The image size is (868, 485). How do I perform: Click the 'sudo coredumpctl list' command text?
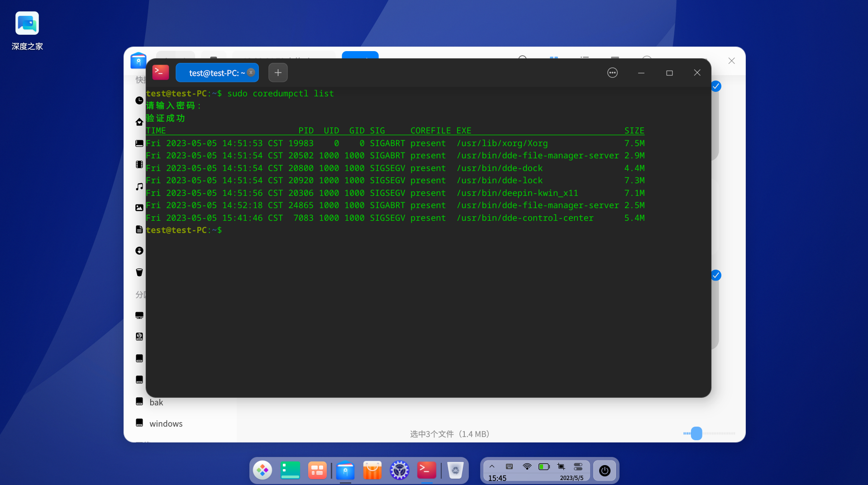tap(281, 93)
